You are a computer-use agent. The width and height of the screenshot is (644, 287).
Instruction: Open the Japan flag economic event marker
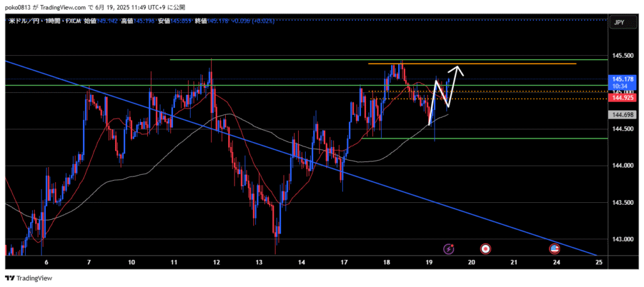pyautogui.click(x=486, y=249)
